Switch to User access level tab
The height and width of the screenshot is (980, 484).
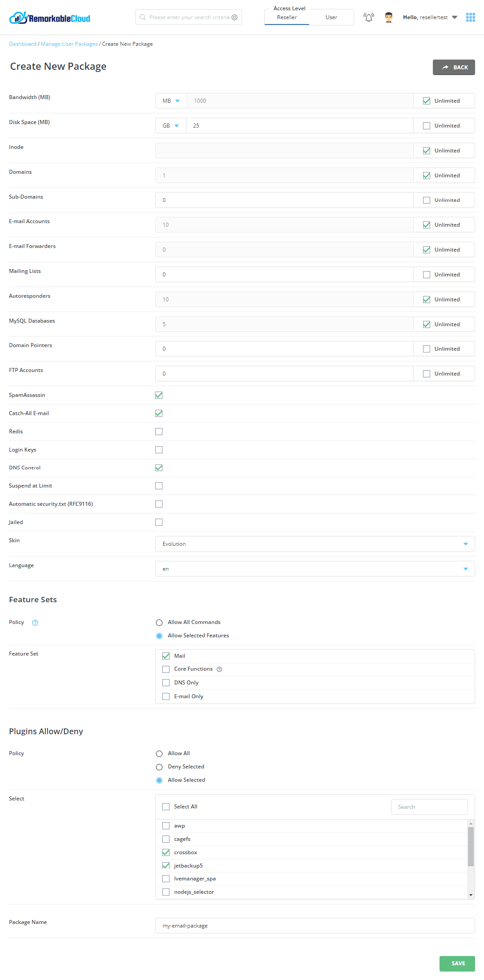331,17
